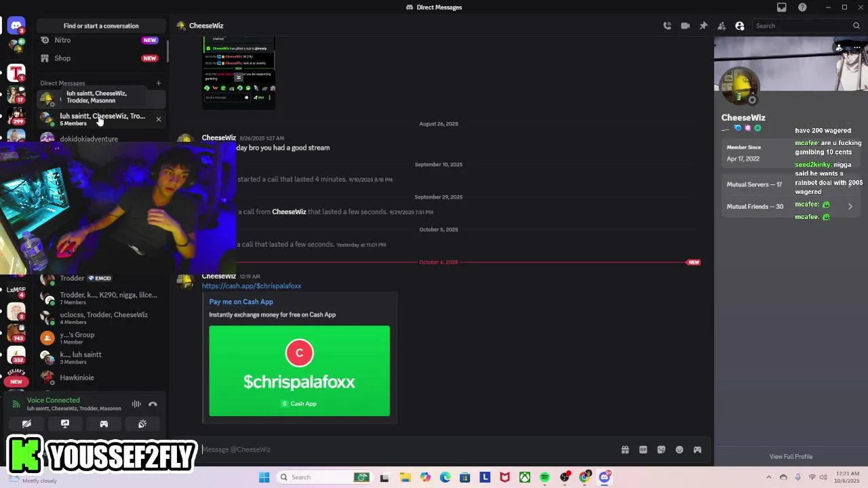The width and height of the screenshot is (868, 488).
Task: Open the server icon with 743 badge
Action: [16, 332]
